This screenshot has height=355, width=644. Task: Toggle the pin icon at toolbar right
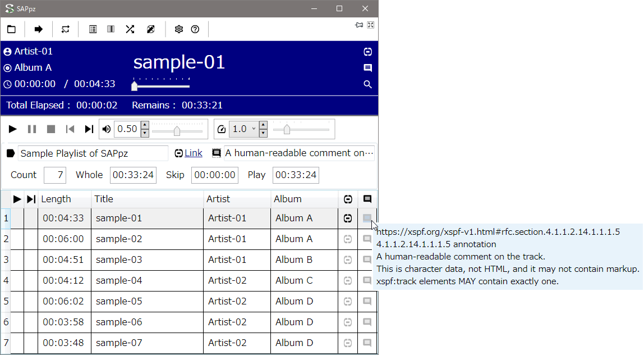coord(359,25)
